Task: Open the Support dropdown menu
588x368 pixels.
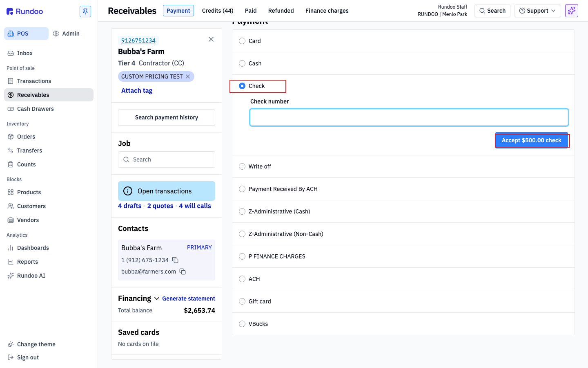Action: click(x=537, y=11)
